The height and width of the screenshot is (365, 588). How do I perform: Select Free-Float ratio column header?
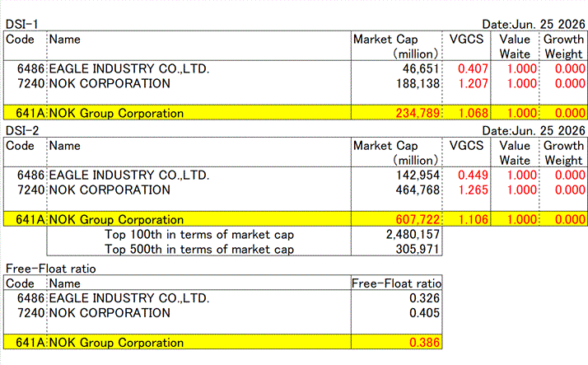(396, 283)
